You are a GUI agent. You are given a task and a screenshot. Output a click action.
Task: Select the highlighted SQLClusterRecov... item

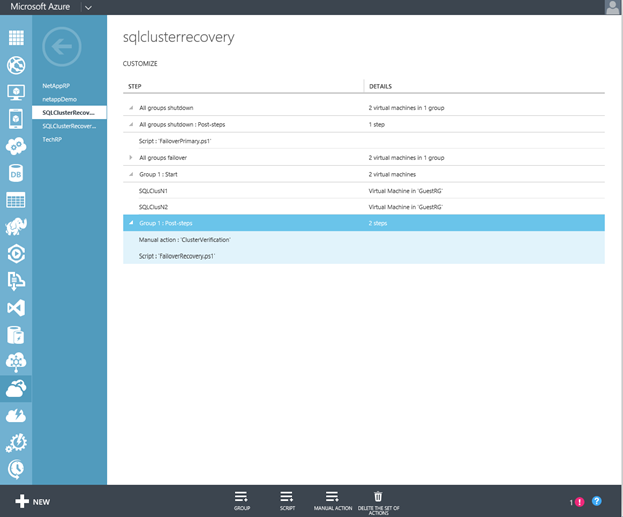tap(69, 112)
